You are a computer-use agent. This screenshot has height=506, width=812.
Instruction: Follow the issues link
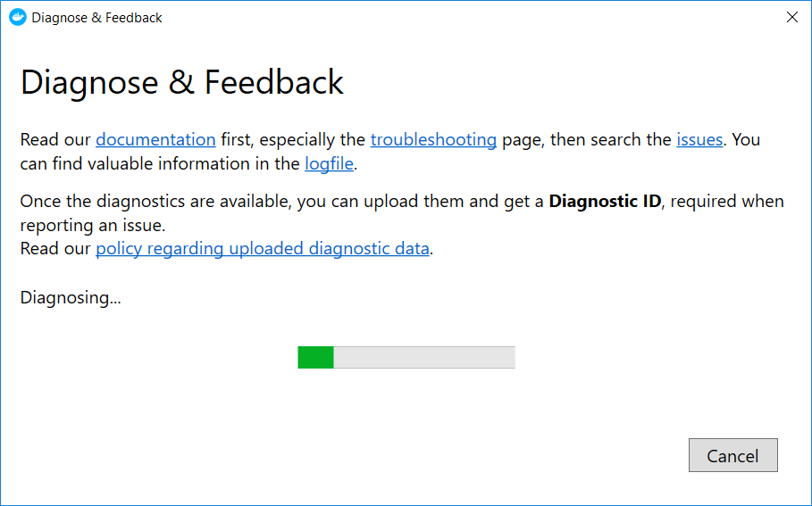[x=699, y=139]
